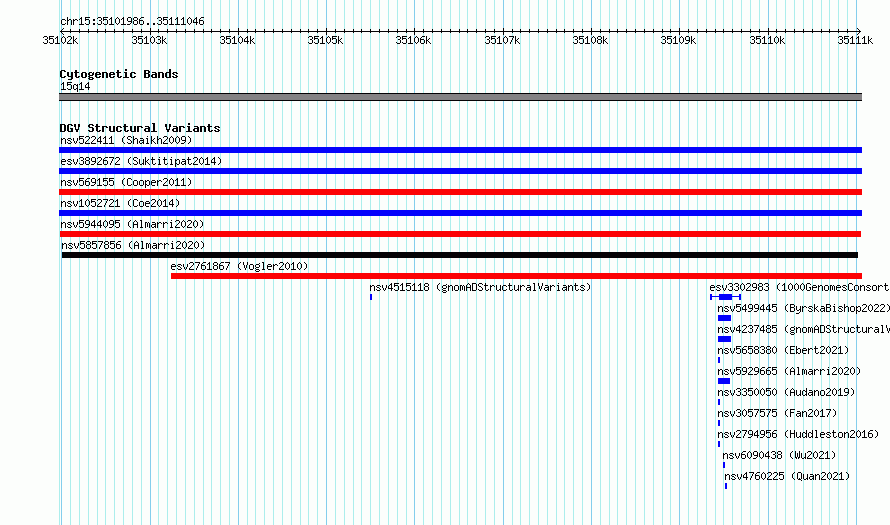
Task: Click the blue tick under nsv5658380
Action: [x=719, y=360]
